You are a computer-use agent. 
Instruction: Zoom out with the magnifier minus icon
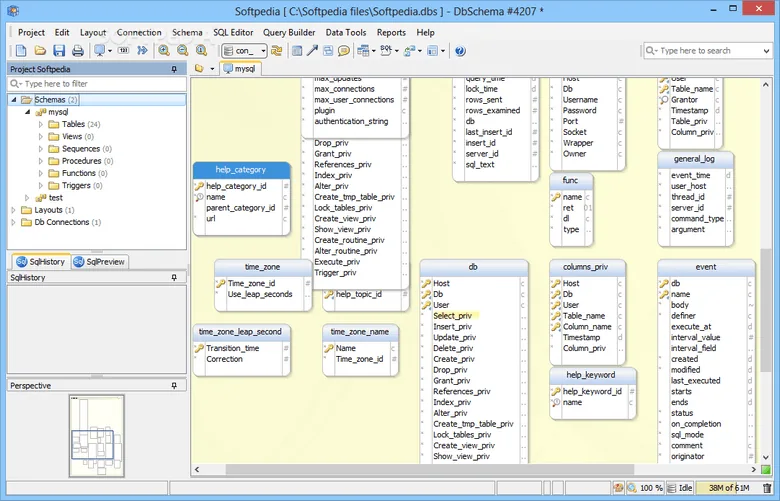coord(183,51)
